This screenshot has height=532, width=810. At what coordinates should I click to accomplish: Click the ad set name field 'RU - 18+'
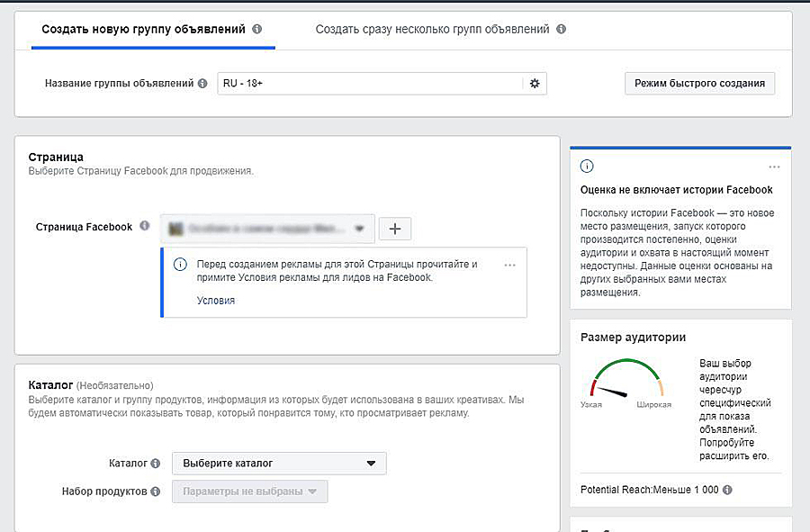click(x=369, y=84)
